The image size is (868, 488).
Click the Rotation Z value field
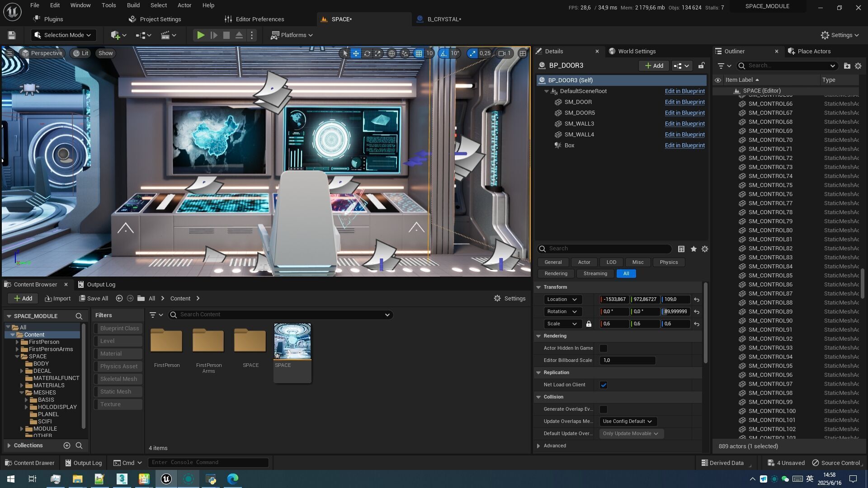(676, 312)
